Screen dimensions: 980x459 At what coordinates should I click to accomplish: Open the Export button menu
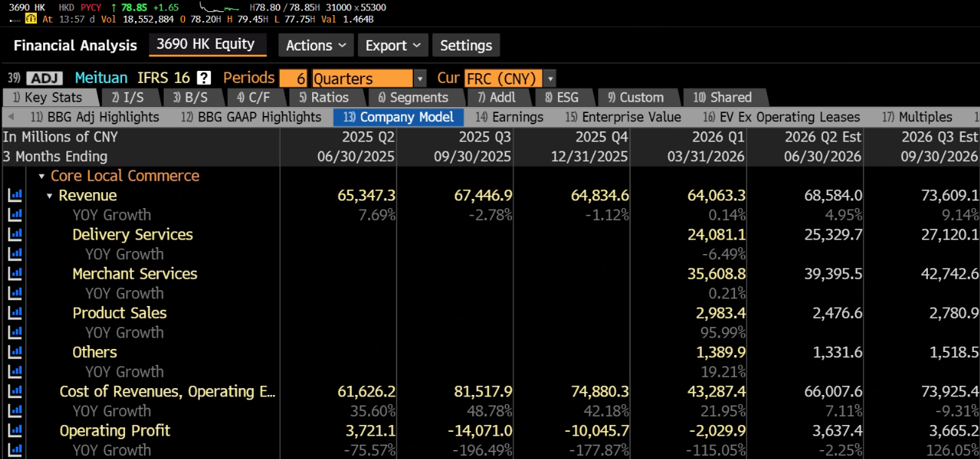(x=393, y=45)
